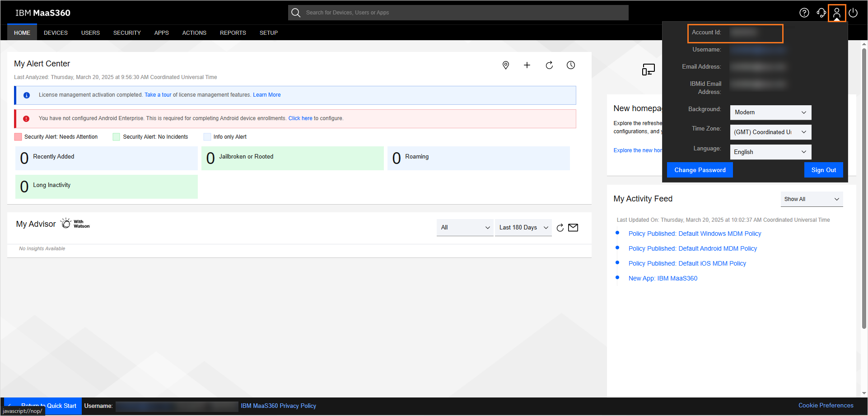
Task: Refresh My Alert Center
Action: [x=549, y=65]
